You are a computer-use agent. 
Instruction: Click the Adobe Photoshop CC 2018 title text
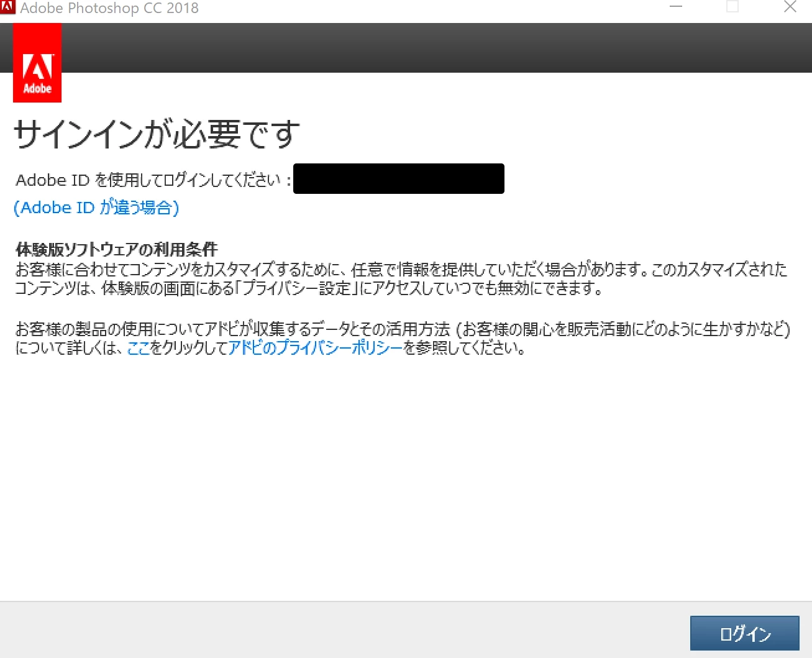pos(109,8)
